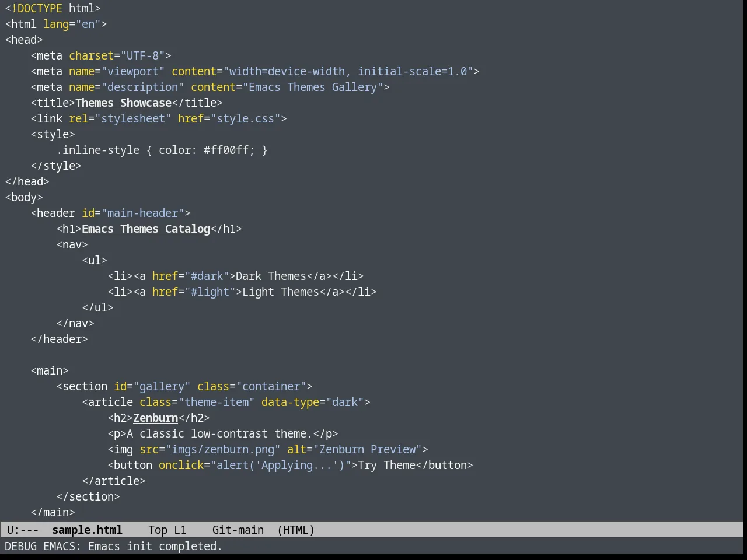Click the class="container" attribute
Image resolution: width=747 pixels, height=560 pixels.
[252, 386]
